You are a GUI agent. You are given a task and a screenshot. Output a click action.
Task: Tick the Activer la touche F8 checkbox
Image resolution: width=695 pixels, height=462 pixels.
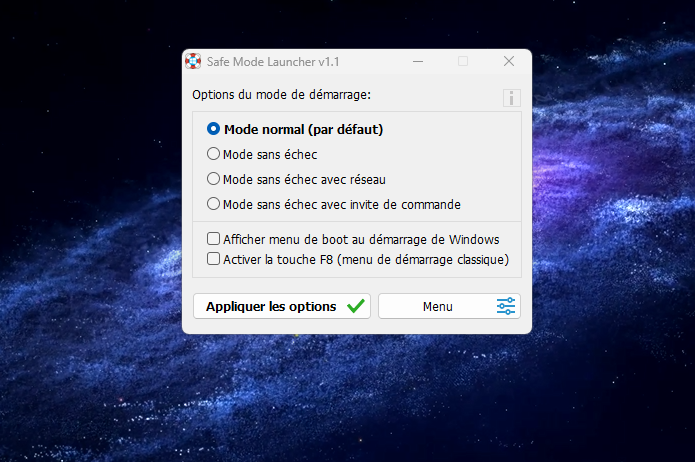click(x=214, y=259)
